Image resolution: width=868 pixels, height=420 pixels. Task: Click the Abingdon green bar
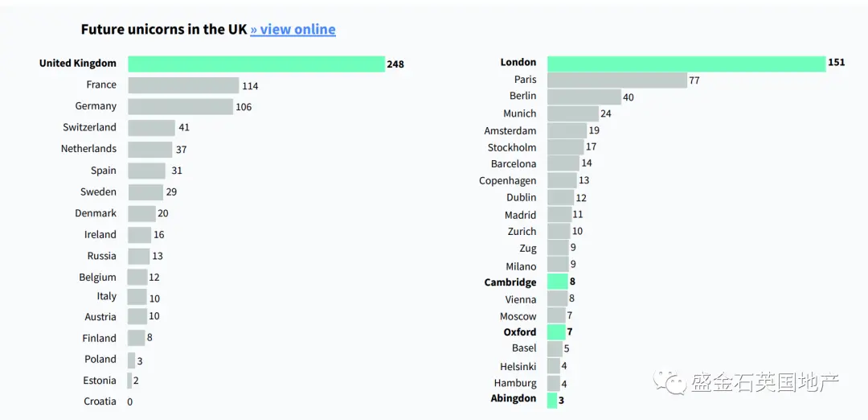tap(552, 400)
